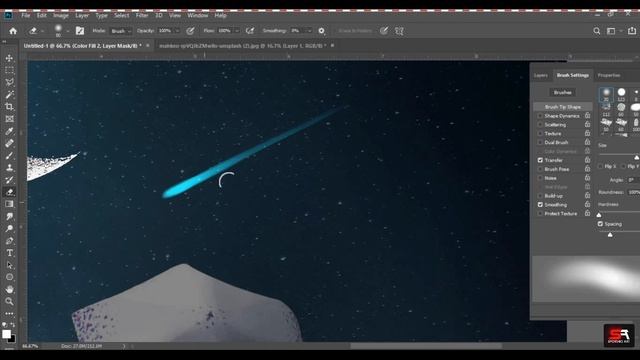
Task: Select the Eyedropper tool
Action: click(x=9, y=131)
